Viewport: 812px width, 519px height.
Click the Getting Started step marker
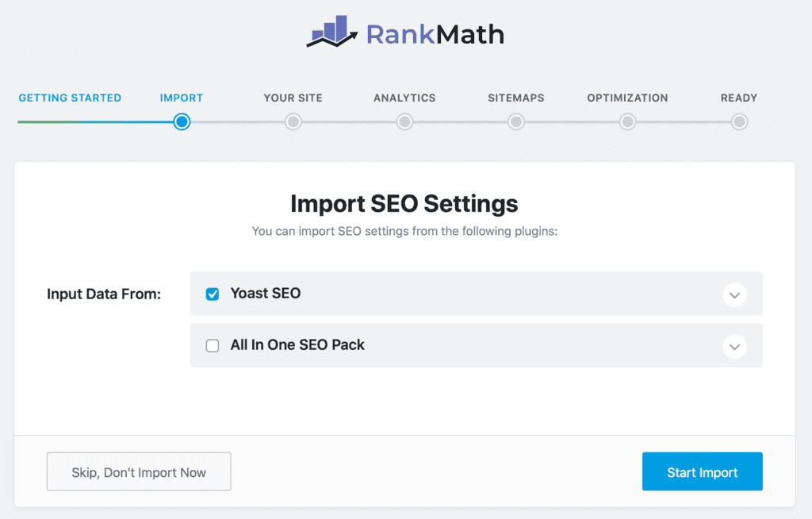(70, 98)
